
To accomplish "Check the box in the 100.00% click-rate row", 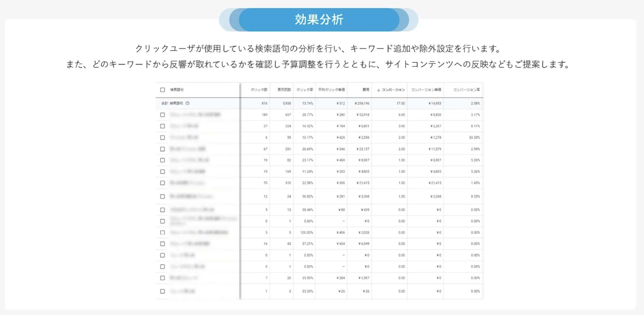I will coord(162,232).
